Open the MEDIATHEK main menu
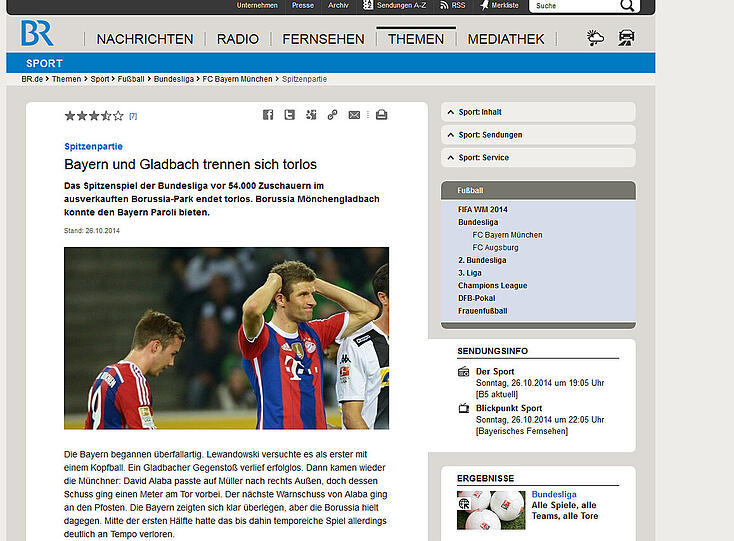Screen dimensions: 734x541 coord(506,39)
